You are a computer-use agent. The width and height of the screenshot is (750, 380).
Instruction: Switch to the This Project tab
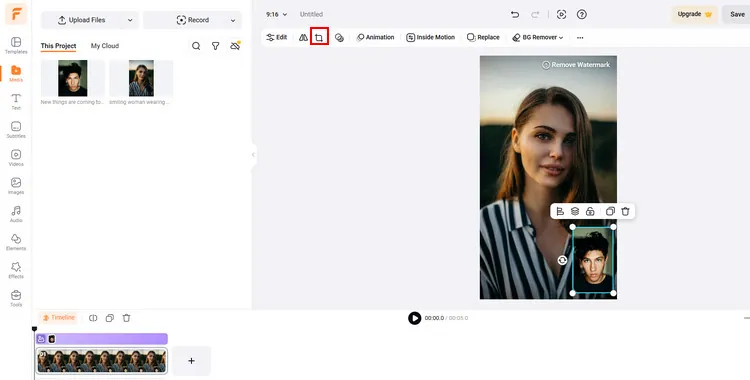[58, 46]
